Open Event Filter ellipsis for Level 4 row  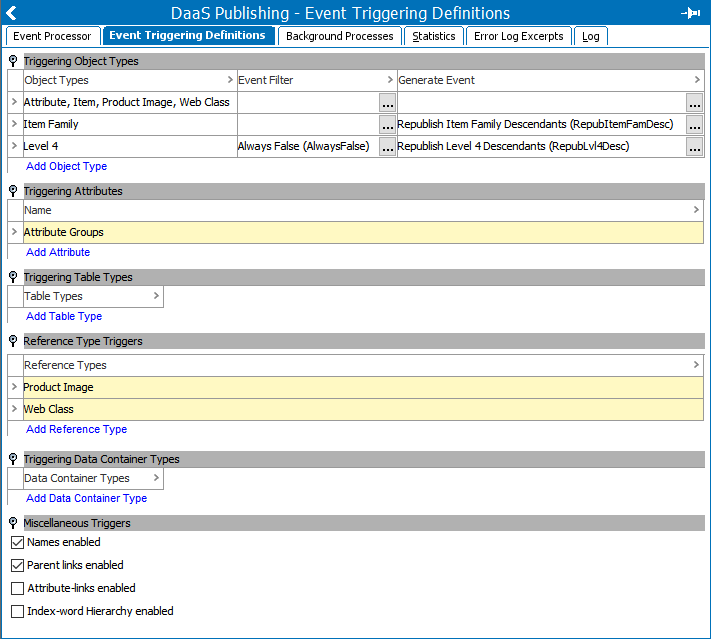[388, 146]
